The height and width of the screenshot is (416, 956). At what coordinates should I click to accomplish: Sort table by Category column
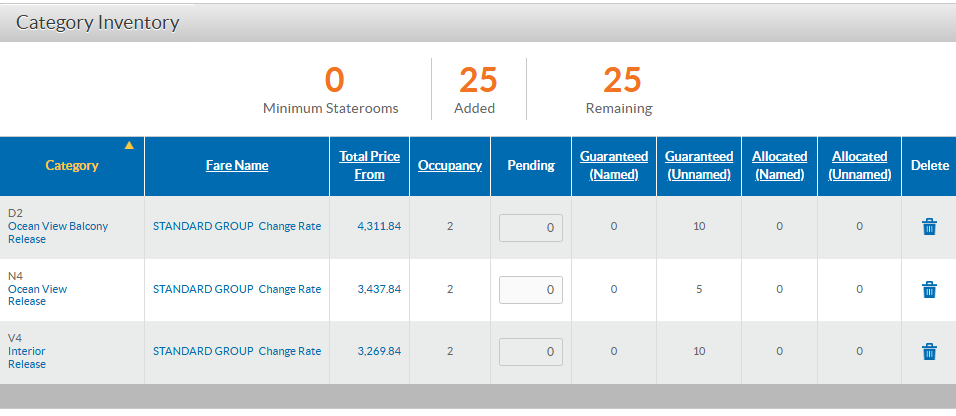pos(72,166)
